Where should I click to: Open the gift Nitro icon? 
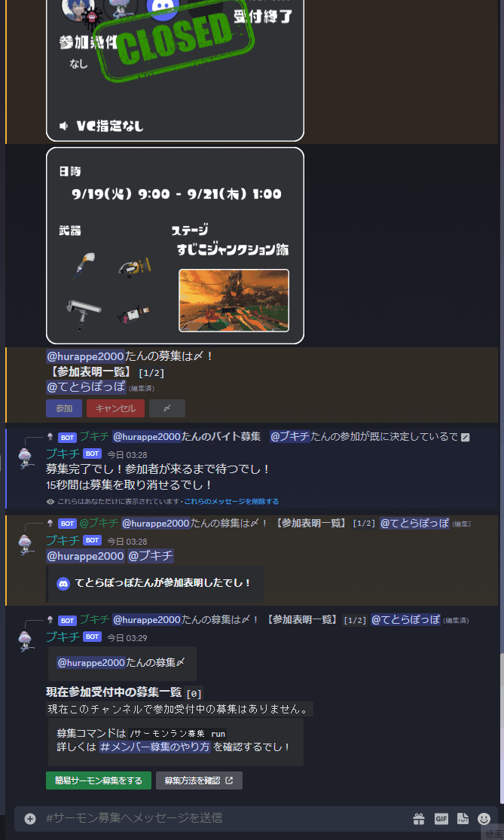pos(419,819)
